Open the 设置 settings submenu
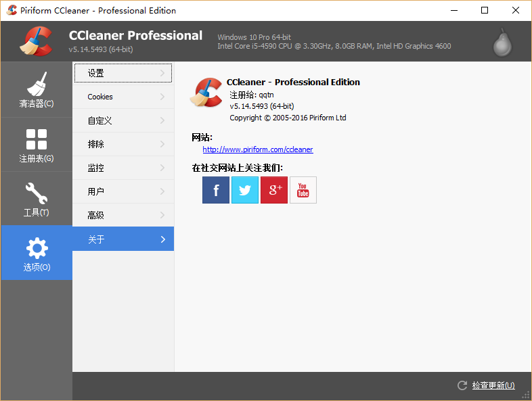The height and width of the screenshot is (401, 532). click(x=123, y=73)
